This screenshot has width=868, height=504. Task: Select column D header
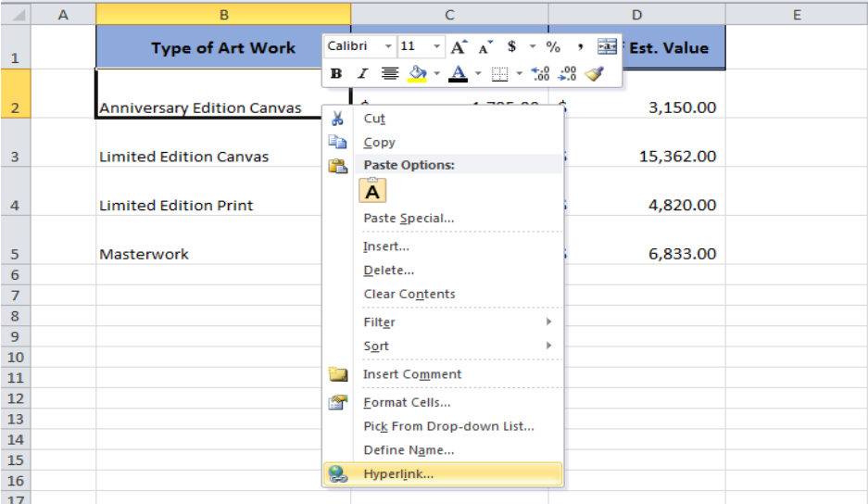pos(636,15)
